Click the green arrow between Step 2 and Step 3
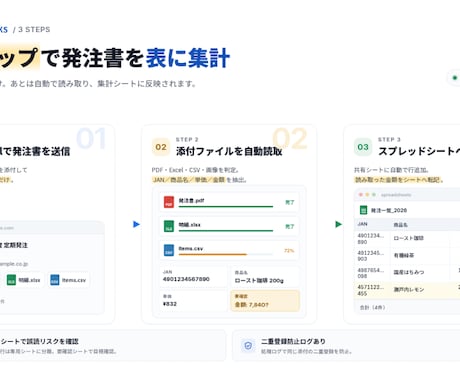460x380 pixels. [x=338, y=224]
